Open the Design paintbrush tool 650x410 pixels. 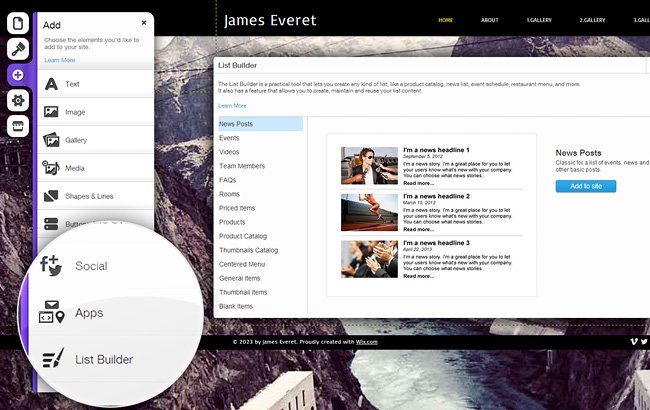[x=18, y=49]
